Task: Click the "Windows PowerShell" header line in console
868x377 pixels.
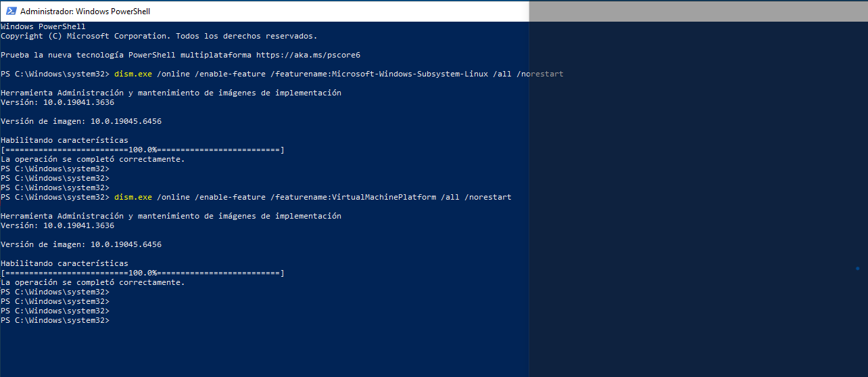Action: (x=43, y=26)
